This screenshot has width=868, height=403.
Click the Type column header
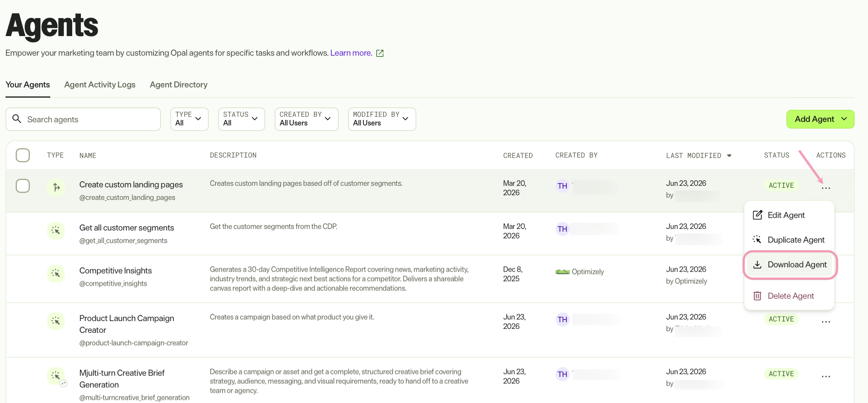coord(55,155)
